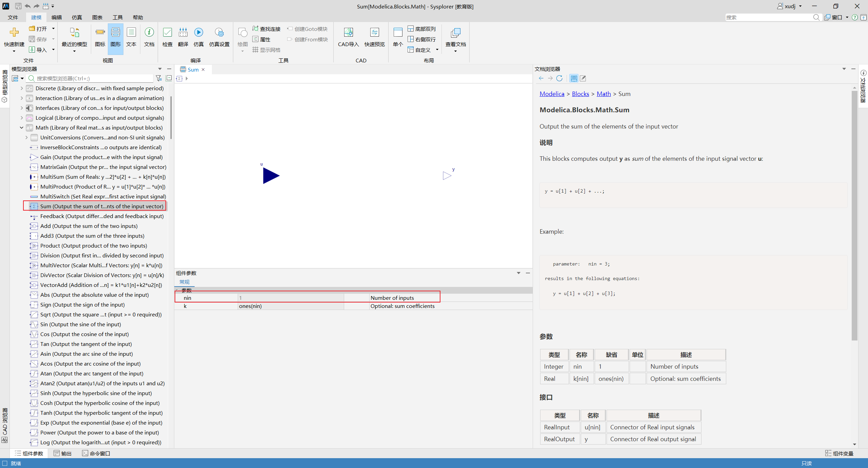Select the MultiSum block in tree
The width and height of the screenshot is (868, 468).
point(98,177)
